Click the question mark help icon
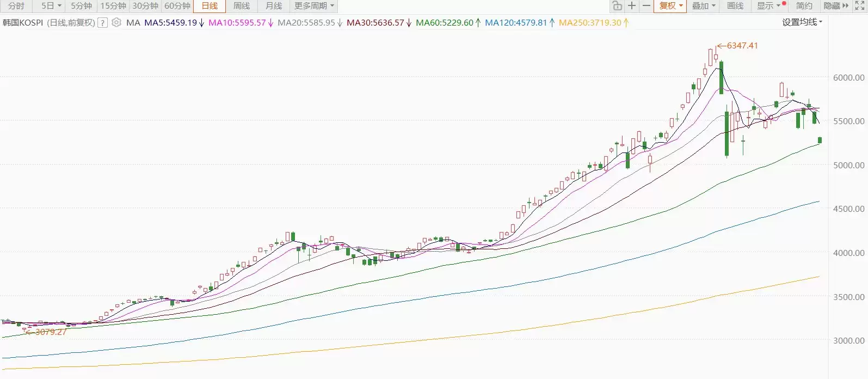The width and height of the screenshot is (868, 379). 102,23
